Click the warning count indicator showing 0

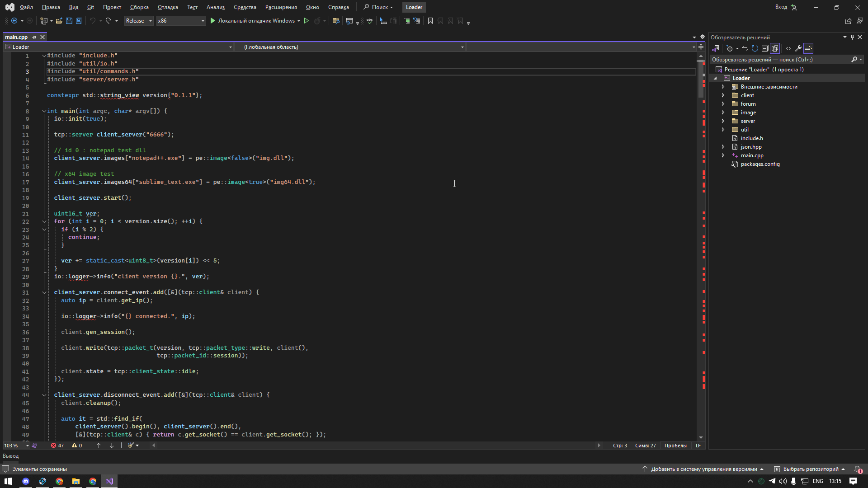77,446
